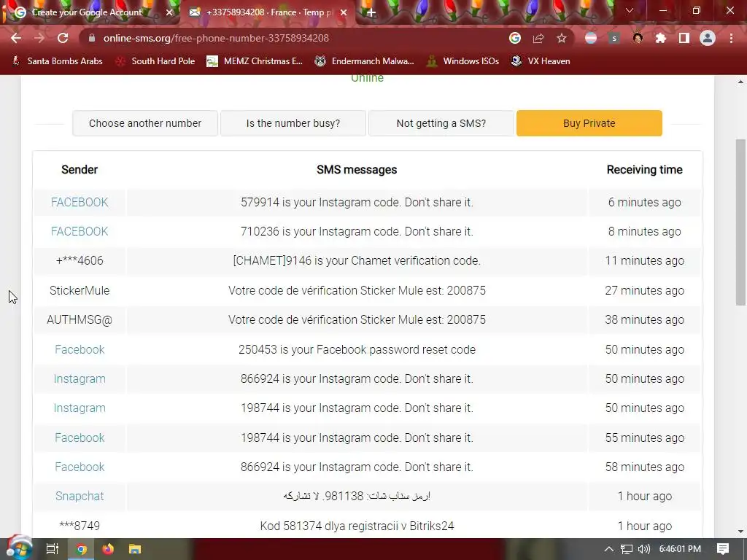747x560 pixels.
Task: Select the AUTHMSG@ sender cell
Action: (x=80, y=319)
